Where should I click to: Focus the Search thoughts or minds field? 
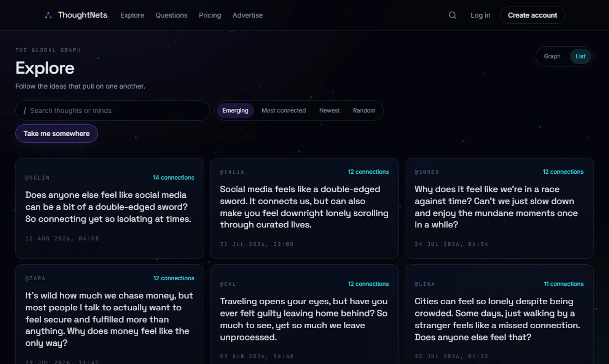(113, 111)
